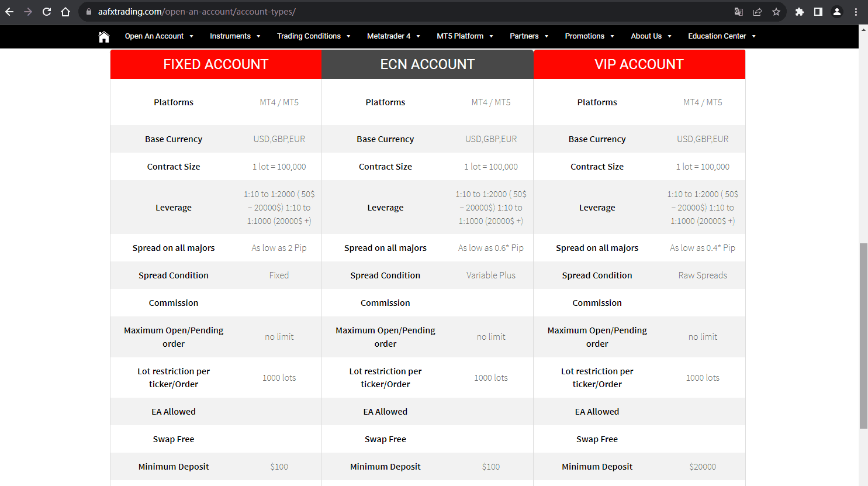The height and width of the screenshot is (486, 868).
Task: Click VIP account 'no limit' value
Action: pos(703,337)
